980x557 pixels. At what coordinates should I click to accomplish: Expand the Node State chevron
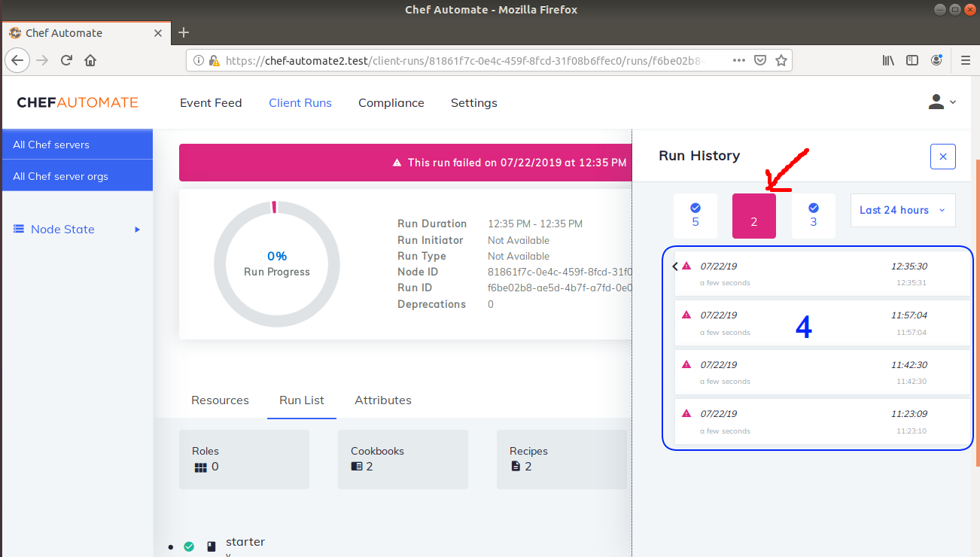click(x=137, y=230)
